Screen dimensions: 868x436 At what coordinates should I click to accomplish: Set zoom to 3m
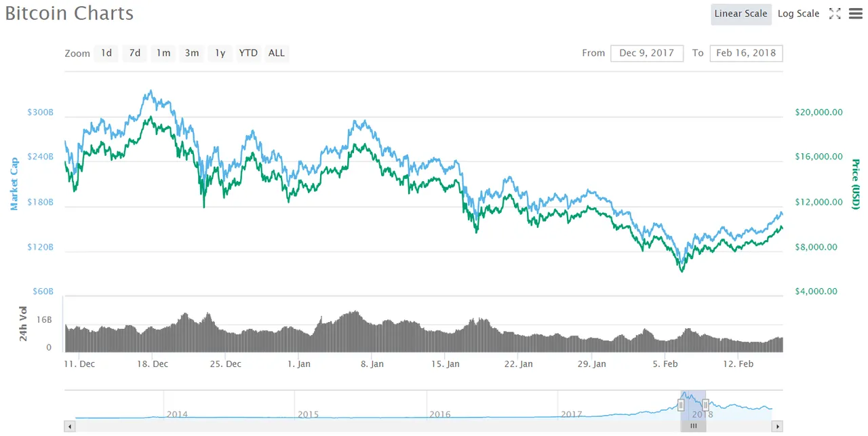192,53
